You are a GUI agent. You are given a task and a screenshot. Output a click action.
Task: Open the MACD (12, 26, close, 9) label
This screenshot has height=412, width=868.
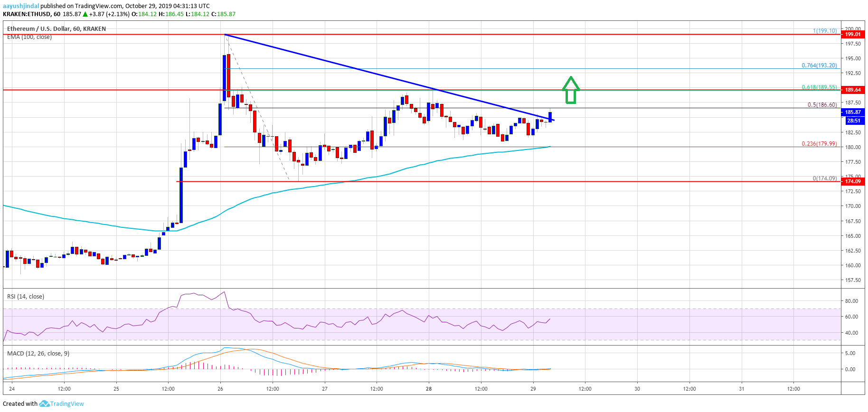38,354
